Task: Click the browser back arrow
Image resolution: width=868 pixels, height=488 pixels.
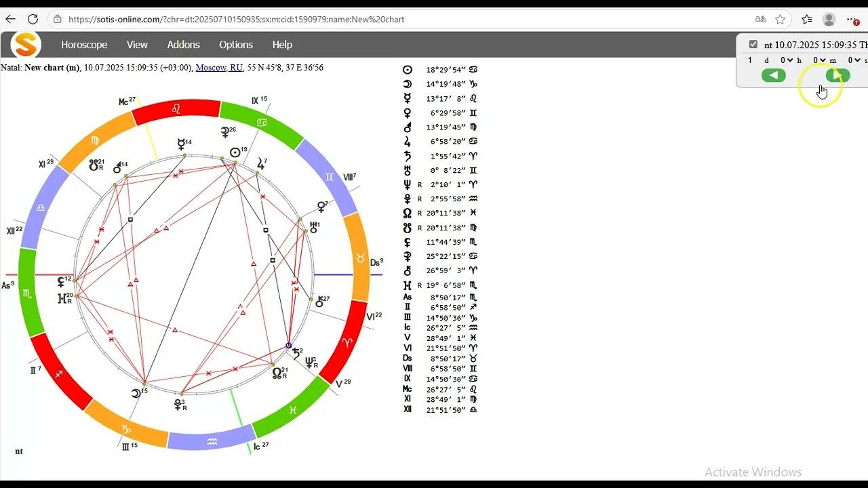Action: coord(10,19)
